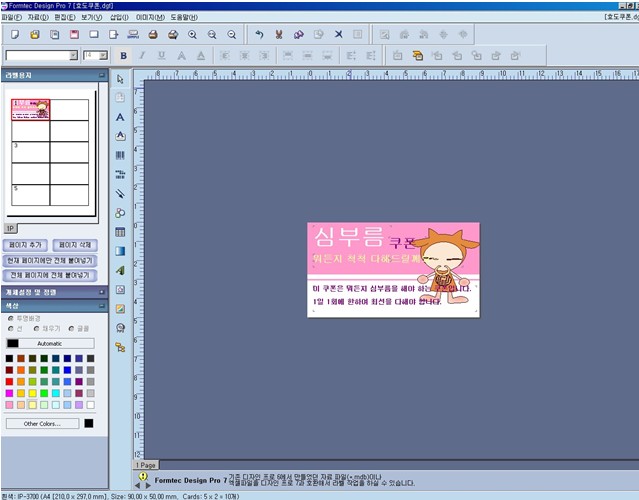Click the Undo arrow icon
This screenshot has height=500, width=639.
[x=259, y=35]
